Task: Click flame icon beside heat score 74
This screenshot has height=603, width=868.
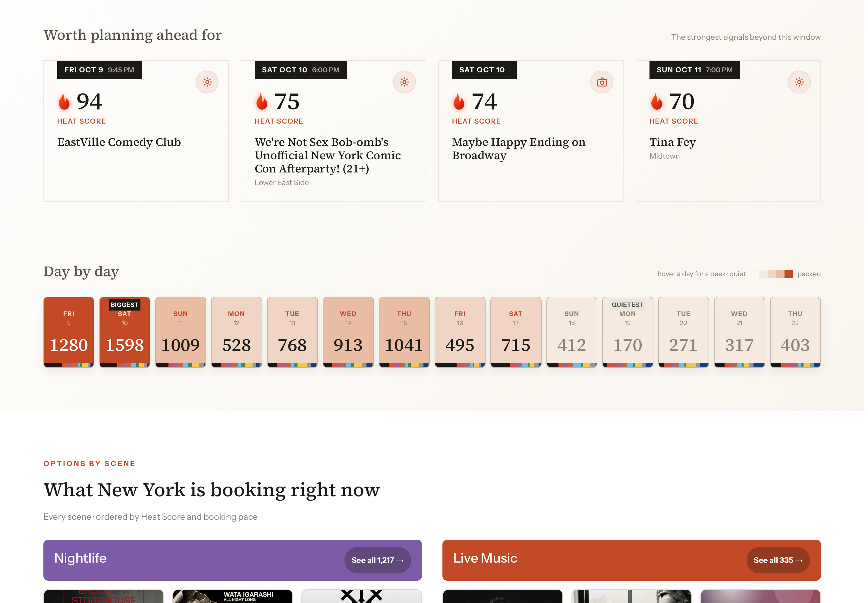Action: (x=459, y=101)
